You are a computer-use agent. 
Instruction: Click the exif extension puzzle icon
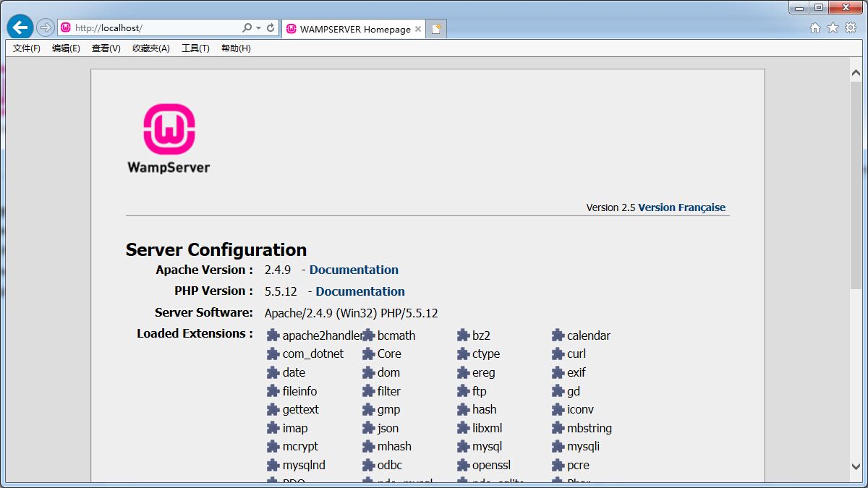coord(558,373)
